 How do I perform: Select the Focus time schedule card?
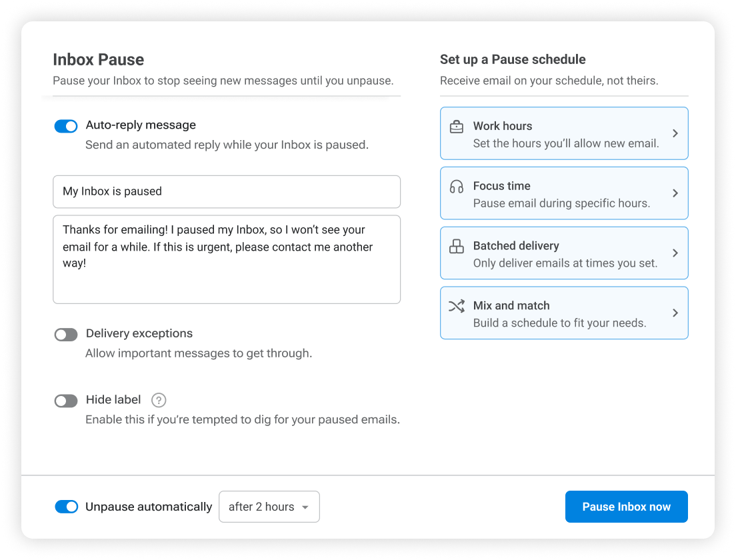564,193
